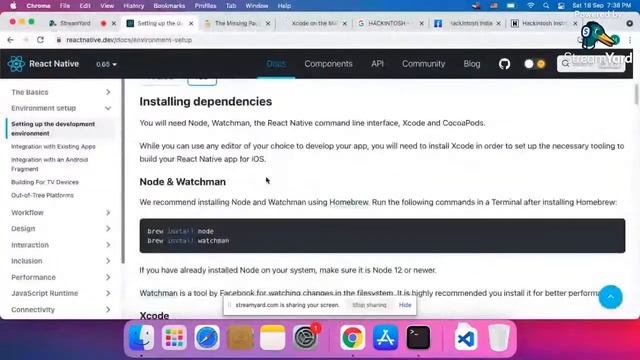Click the page vertical scrollbar
The width and height of the screenshot is (640, 360).
pyautogui.click(x=636, y=95)
